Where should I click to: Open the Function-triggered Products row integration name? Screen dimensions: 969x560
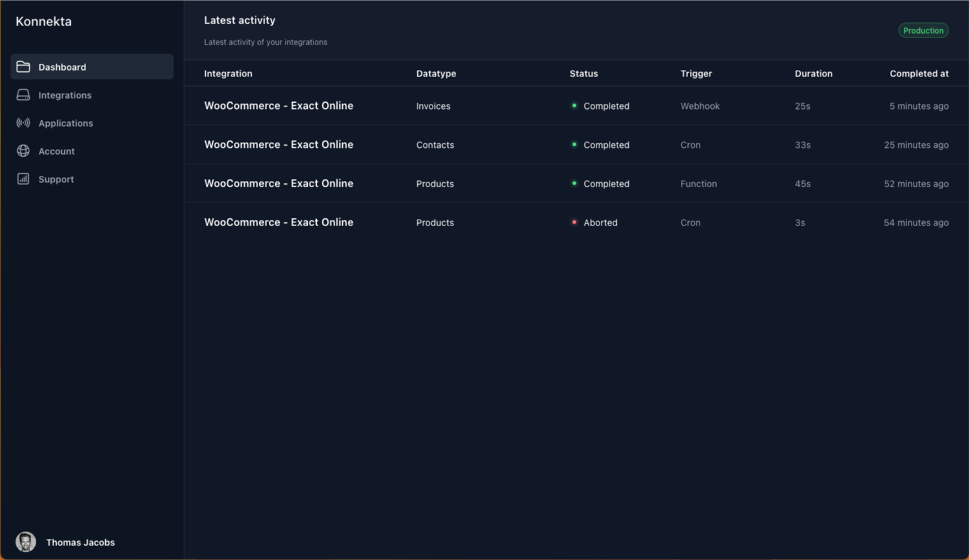pyautogui.click(x=278, y=183)
